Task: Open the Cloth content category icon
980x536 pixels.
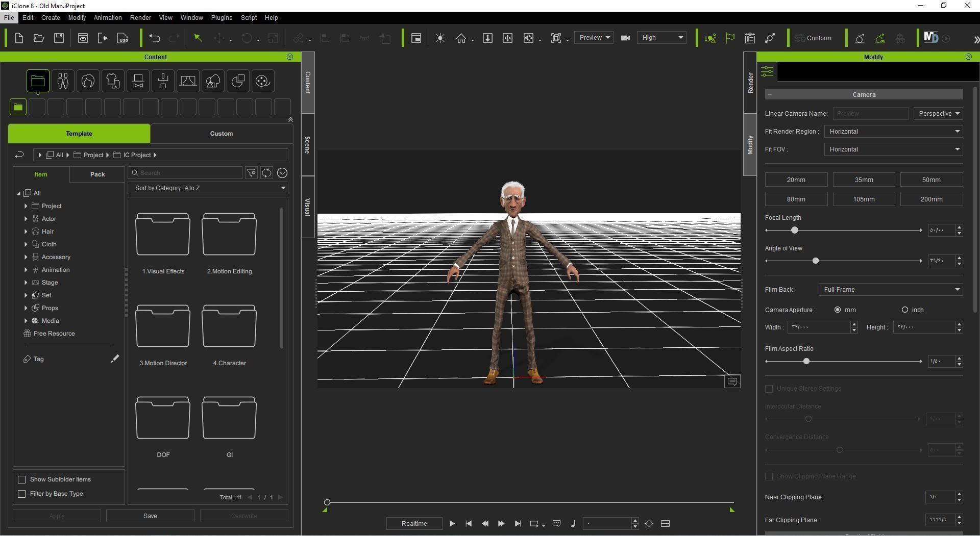Action: (x=113, y=81)
